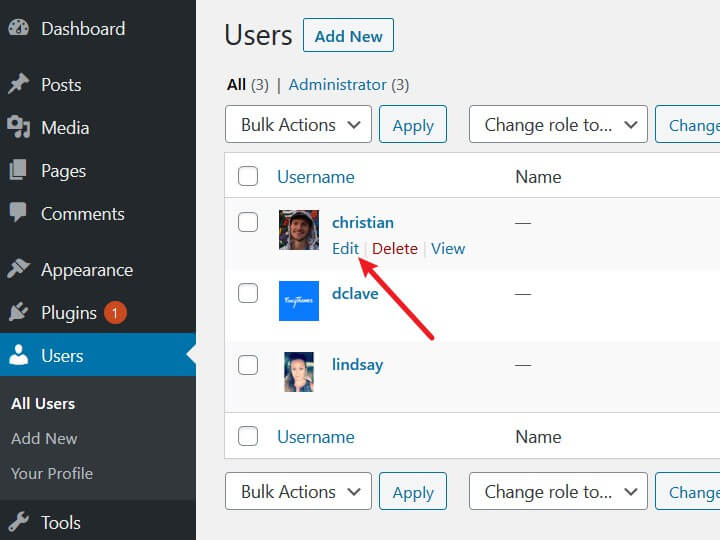Filter users by the Administrator link
This screenshot has height=540, width=720.
[338, 84]
